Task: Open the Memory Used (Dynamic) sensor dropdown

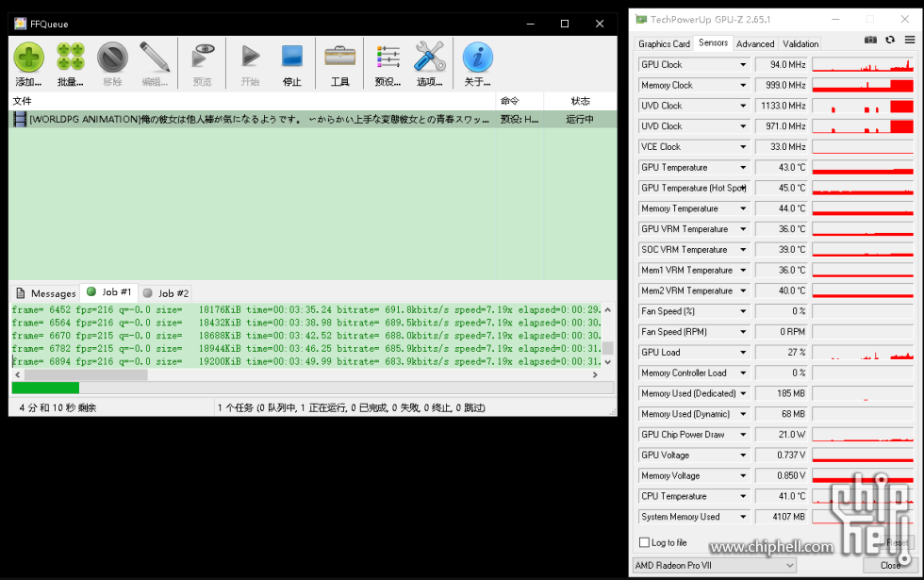Action: (743, 414)
